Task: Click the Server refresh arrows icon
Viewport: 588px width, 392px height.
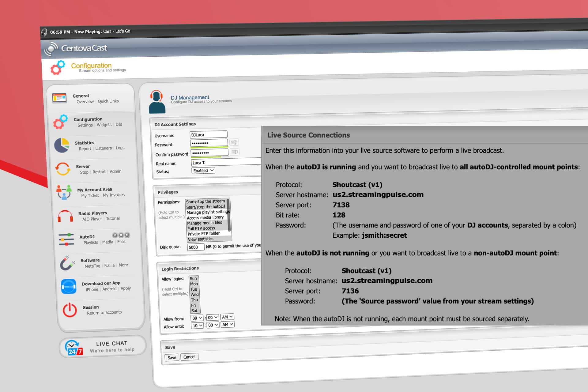Action: pyautogui.click(x=63, y=169)
